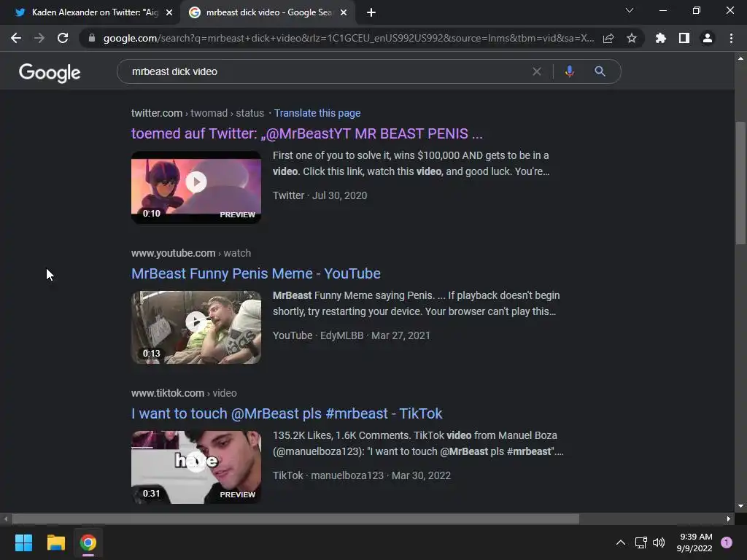Open the tab search dropdown chevron
747x560 pixels.
click(x=630, y=10)
